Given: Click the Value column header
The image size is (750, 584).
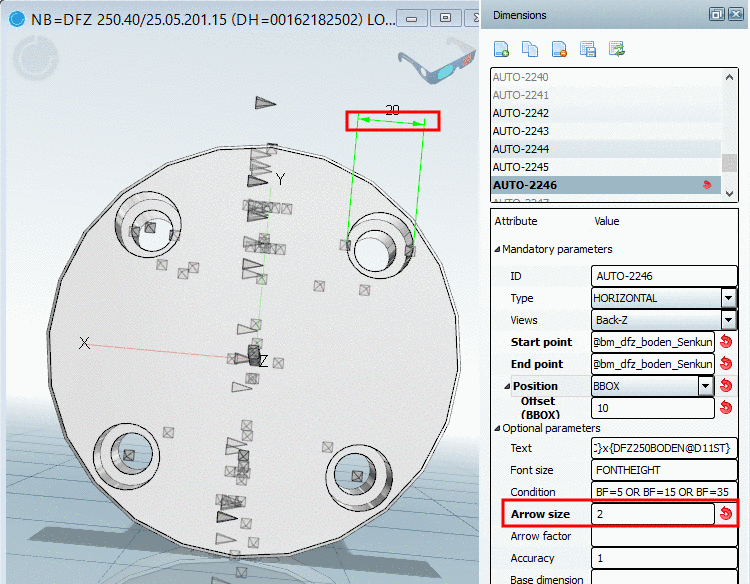Looking at the screenshot, I should tap(607, 221).
